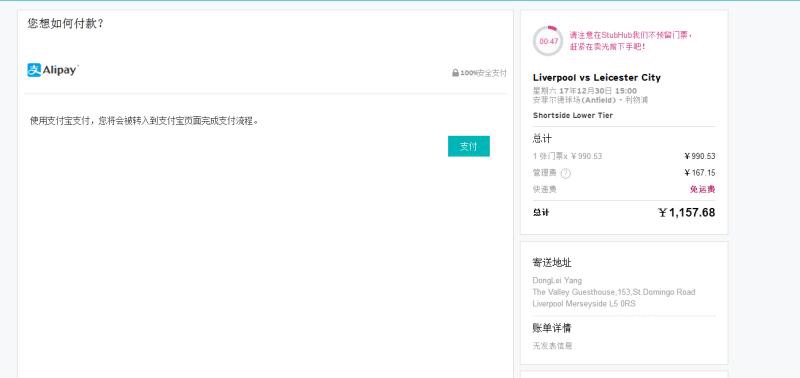Click the Alipay redirect description sentence
The image size is (800, 378).
[x=145, y=121]
